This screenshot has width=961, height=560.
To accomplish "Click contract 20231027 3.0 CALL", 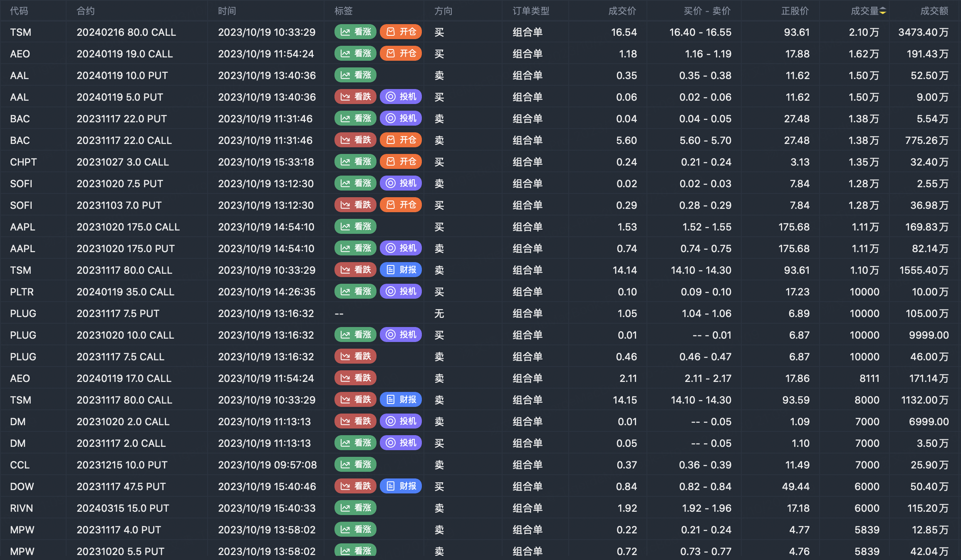I will 123,162.
